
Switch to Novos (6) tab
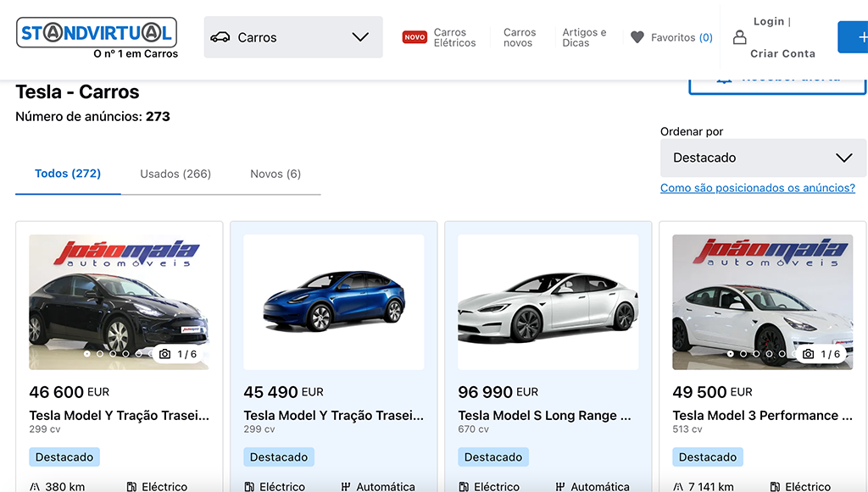(275, 174)
